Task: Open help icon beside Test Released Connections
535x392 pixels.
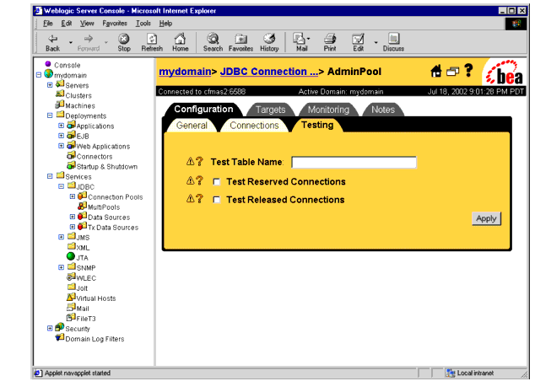Action: tap(200, 198)
